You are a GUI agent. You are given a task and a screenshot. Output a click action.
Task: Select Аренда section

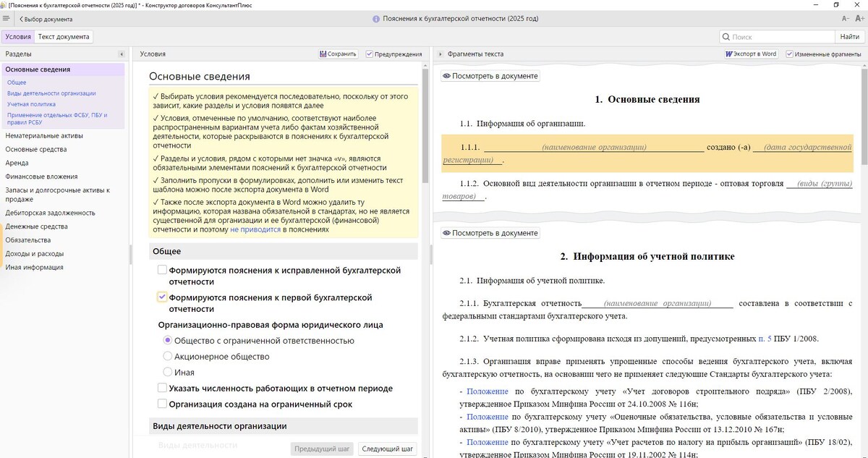coord(17,163)
